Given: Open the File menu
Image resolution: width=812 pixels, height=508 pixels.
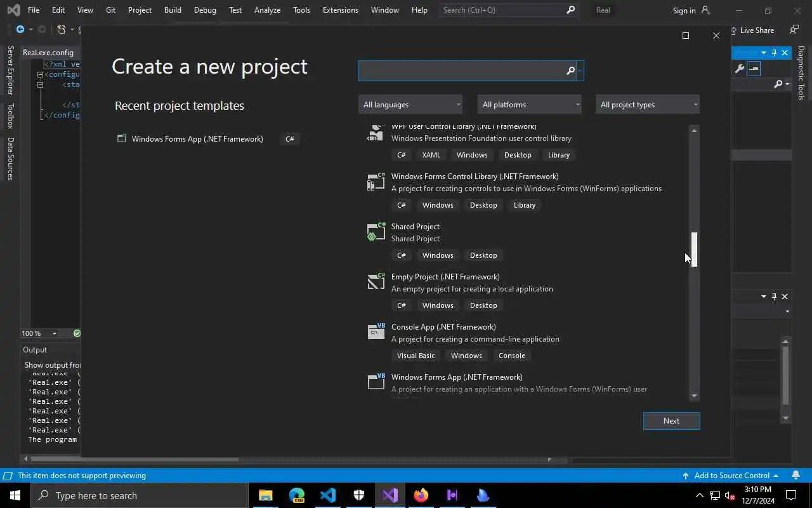Looking at the screenshot, I should pos(34,10).
